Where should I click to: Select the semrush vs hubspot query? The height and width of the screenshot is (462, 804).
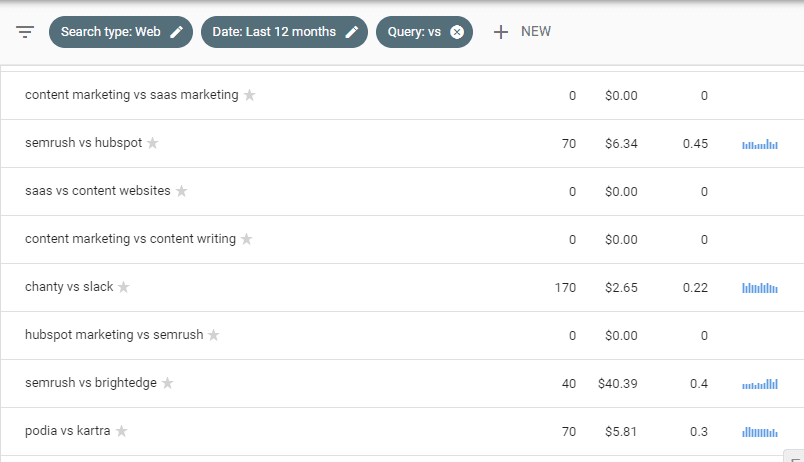click(x=84, y=143)
